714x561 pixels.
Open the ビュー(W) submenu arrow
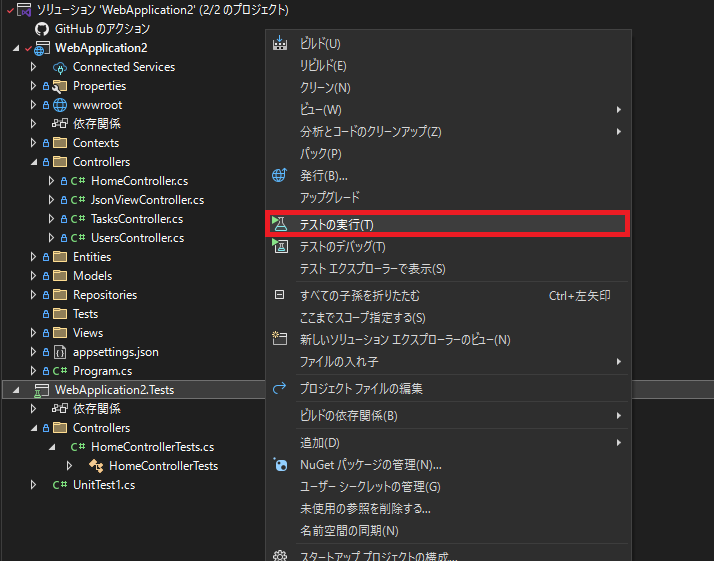point(618,109)
